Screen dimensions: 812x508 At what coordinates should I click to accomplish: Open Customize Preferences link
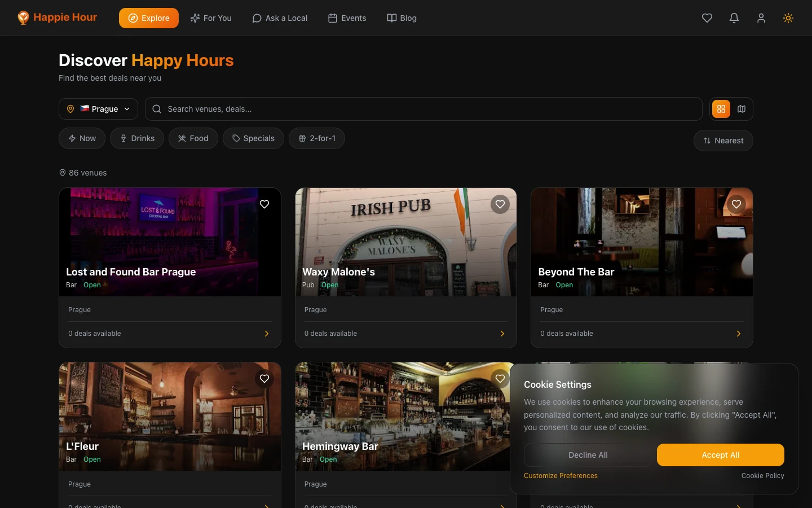(x=561, y=476)
